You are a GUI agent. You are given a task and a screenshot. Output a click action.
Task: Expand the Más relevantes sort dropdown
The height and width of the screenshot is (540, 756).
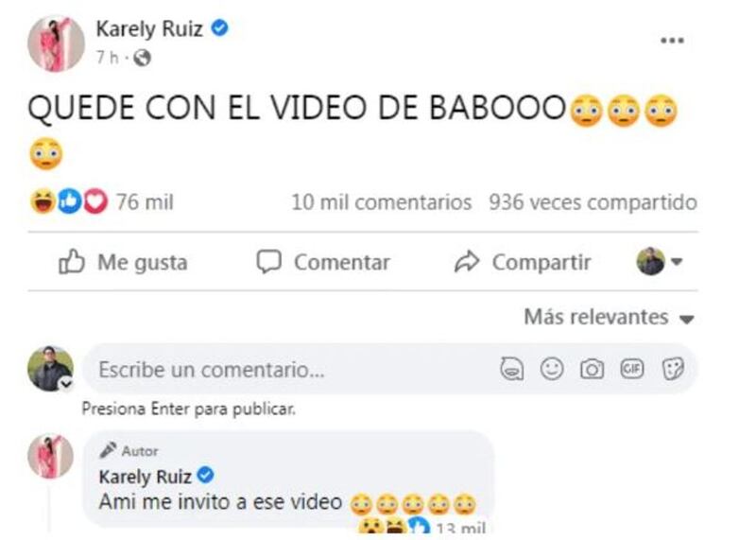609,317
